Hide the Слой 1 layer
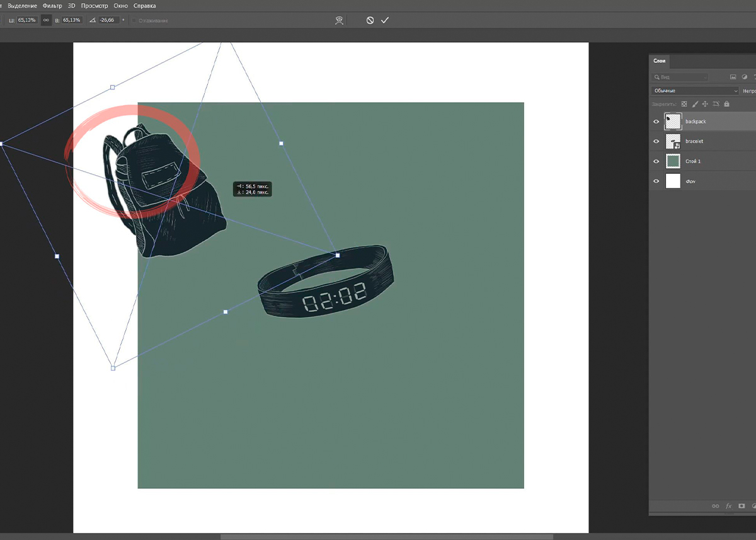This screenshot has height=540, width=756. pos(656,161)
